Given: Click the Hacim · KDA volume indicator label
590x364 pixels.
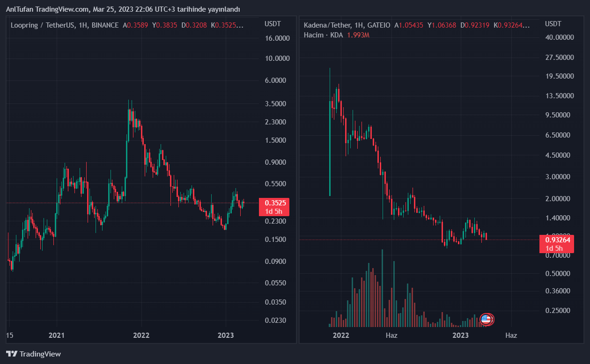Looking at the screenshot, I should 323,36.
